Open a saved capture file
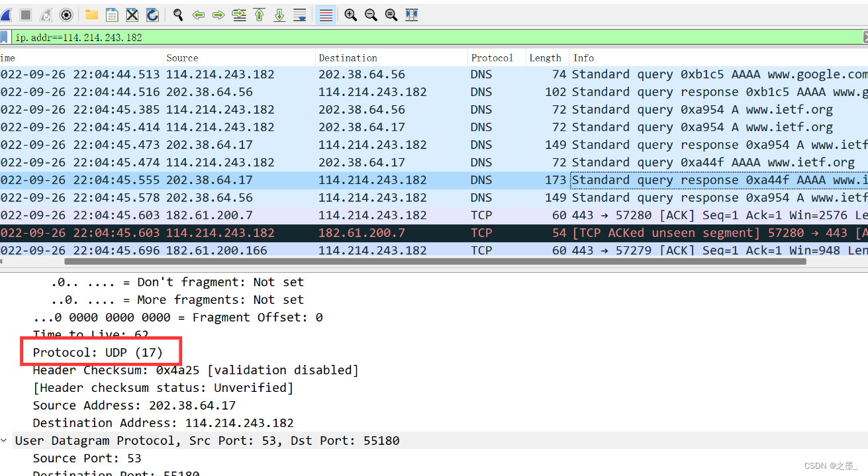The width and height of the screenshot is (868, 476). (91, 15)
